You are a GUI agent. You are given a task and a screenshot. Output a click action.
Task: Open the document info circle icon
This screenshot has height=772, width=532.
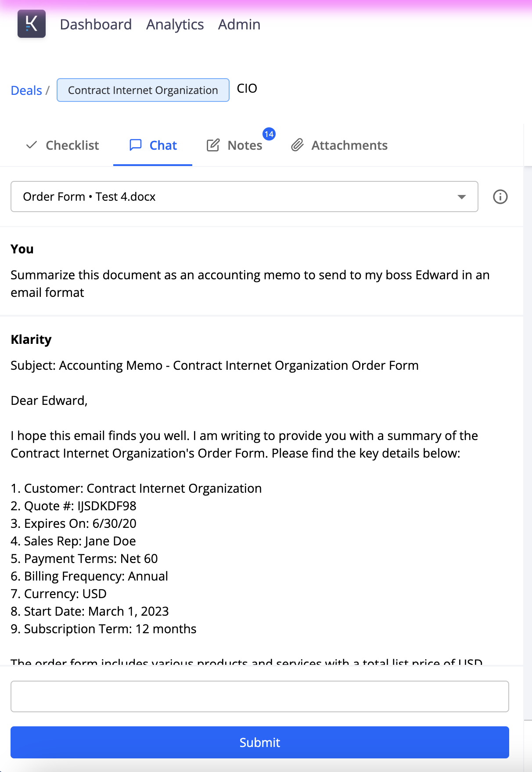pyautogui.click(x=500, y=196)
